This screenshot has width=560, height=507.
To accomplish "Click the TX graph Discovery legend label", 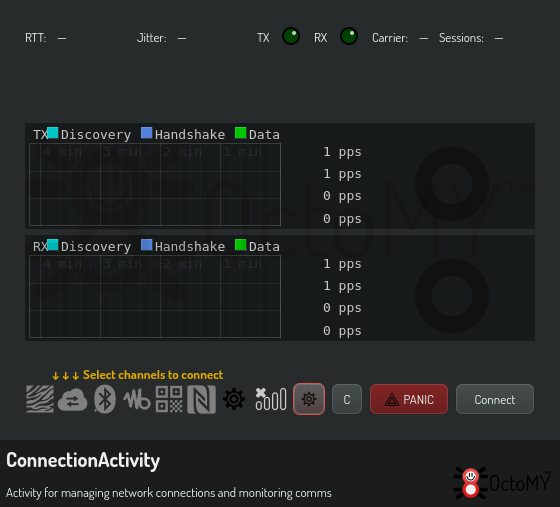I will (x=96, y=135).
